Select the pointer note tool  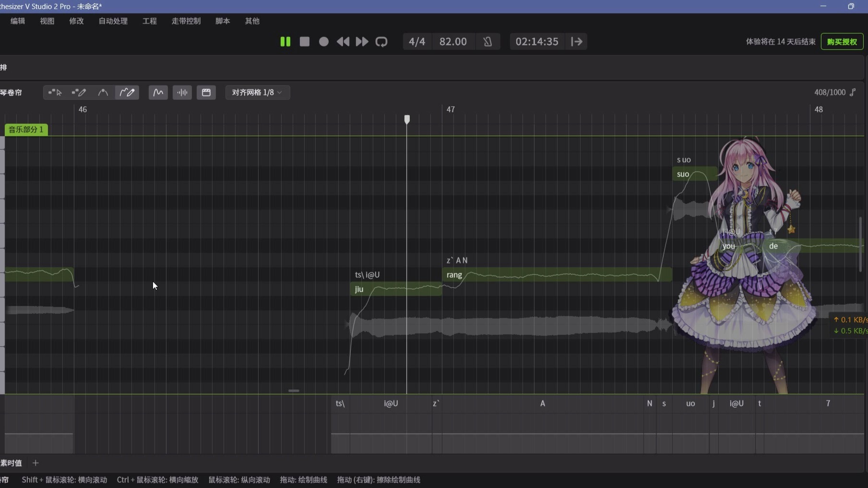point(55,92)
